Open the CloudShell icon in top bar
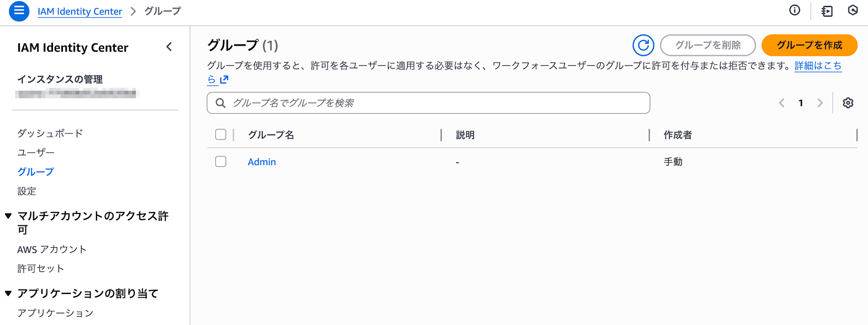The height and width of the screenshot is (325, 868). pos(827,11)
